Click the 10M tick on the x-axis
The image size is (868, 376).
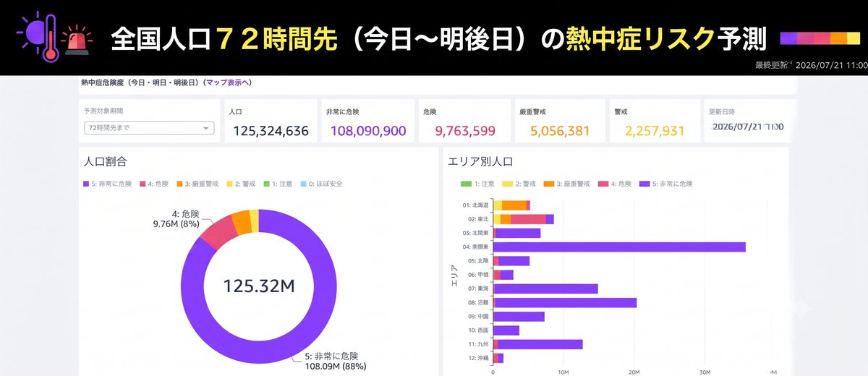point(563,372)
